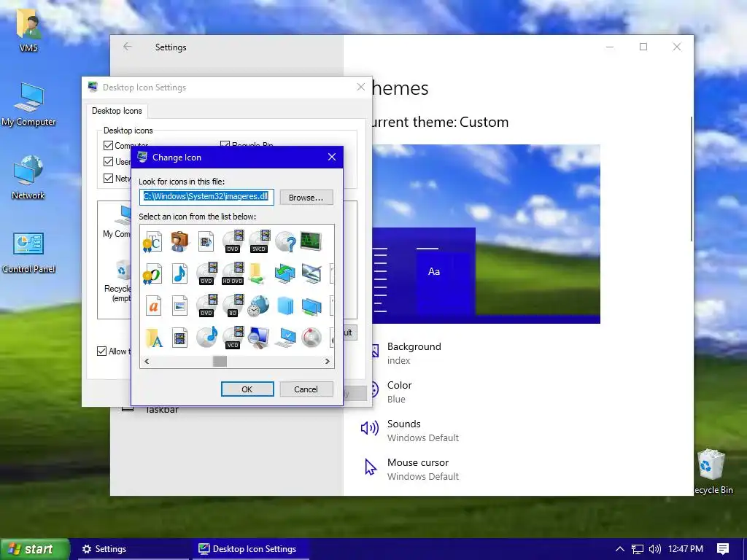747x560 pixels.
Task: Select Recycle Bin on the desktop
Action: coord(712,472)
